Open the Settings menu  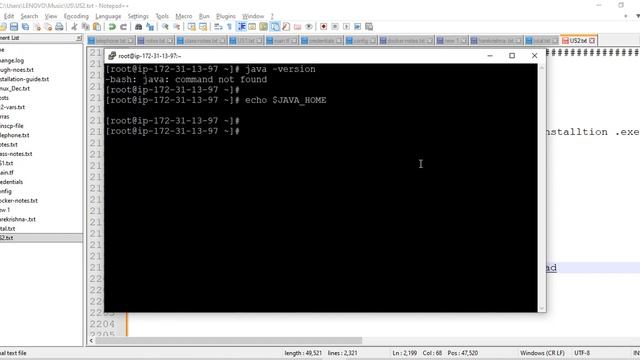[138, 16]
